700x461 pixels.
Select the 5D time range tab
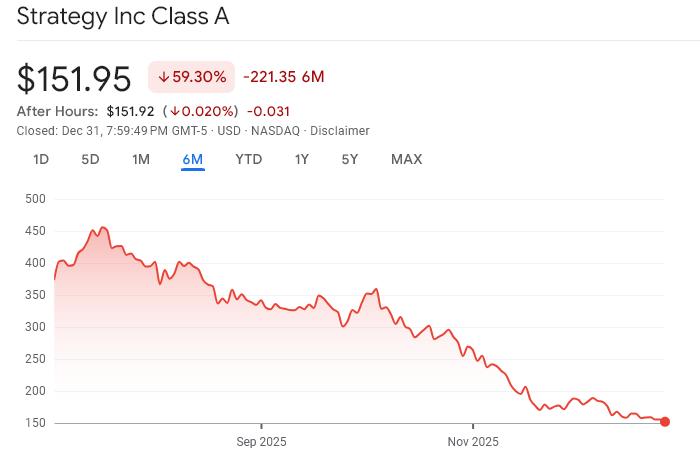90,159
